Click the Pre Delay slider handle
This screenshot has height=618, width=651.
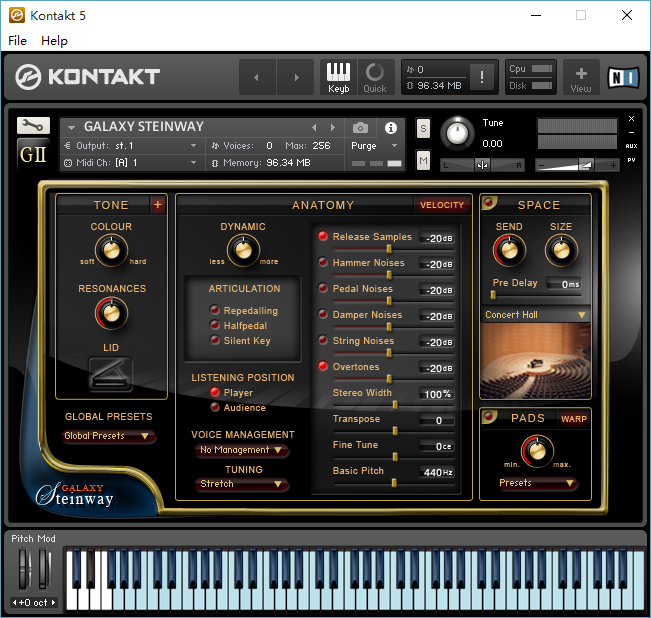coord(493,295)
